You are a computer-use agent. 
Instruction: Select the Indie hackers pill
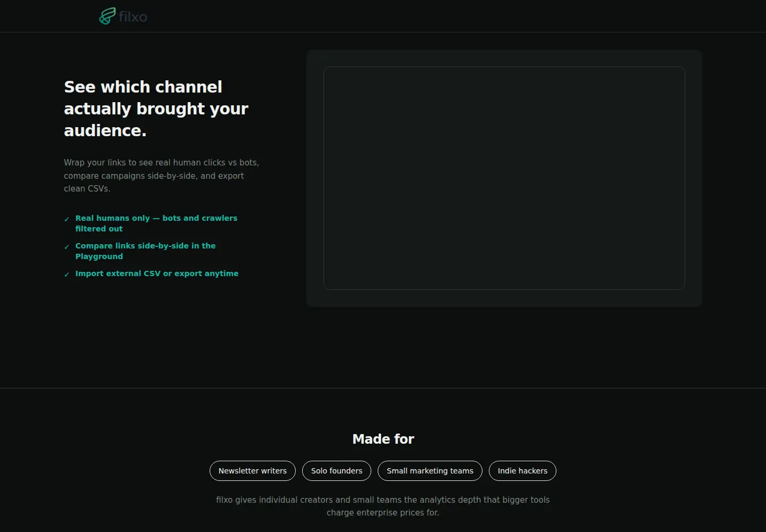pyautogui.click(x=522, y=471)
